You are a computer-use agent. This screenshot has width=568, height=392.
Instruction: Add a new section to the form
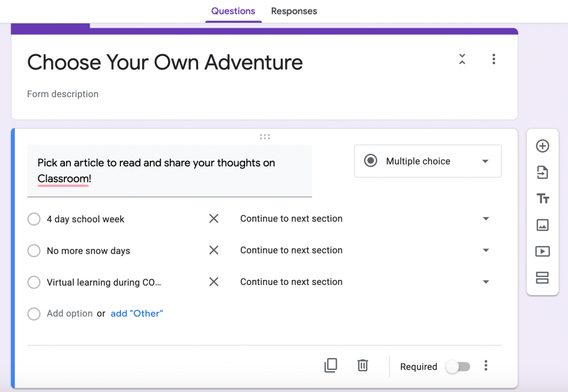point(542,278)
